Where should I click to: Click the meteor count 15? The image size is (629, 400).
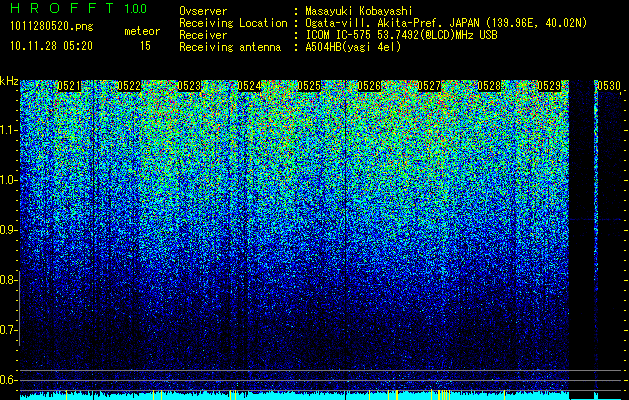145,46
